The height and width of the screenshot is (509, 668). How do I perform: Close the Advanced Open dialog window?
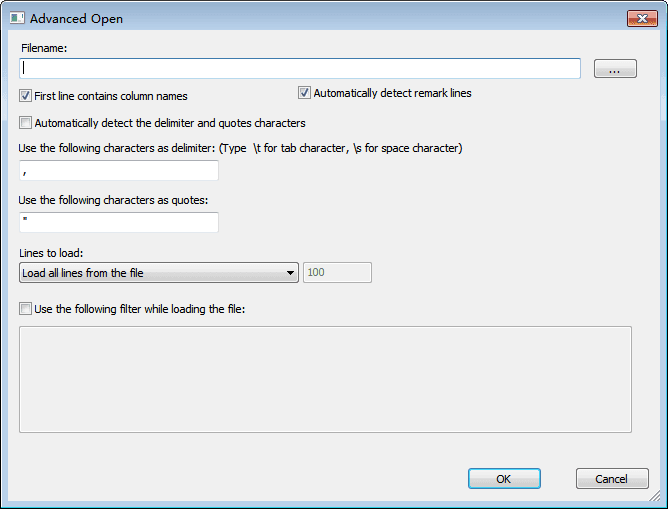641,18
